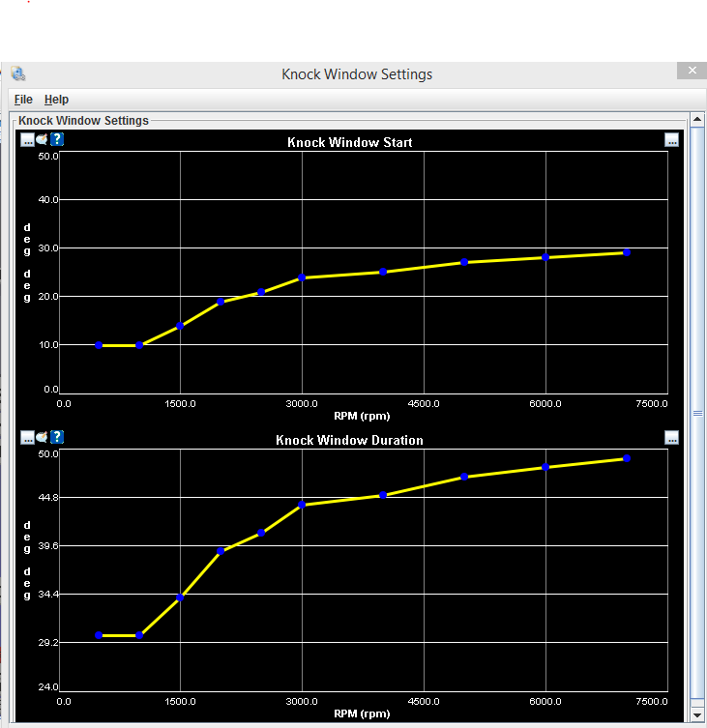Click the application icon in the title bar
Viewport: 707px width, 728px height.
(18, 73)
